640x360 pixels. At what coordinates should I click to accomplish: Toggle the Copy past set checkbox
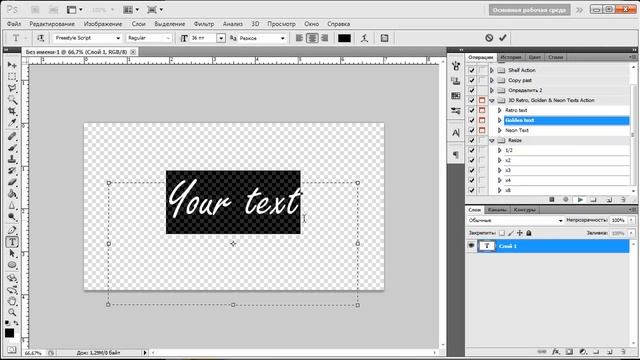point(472,80)
